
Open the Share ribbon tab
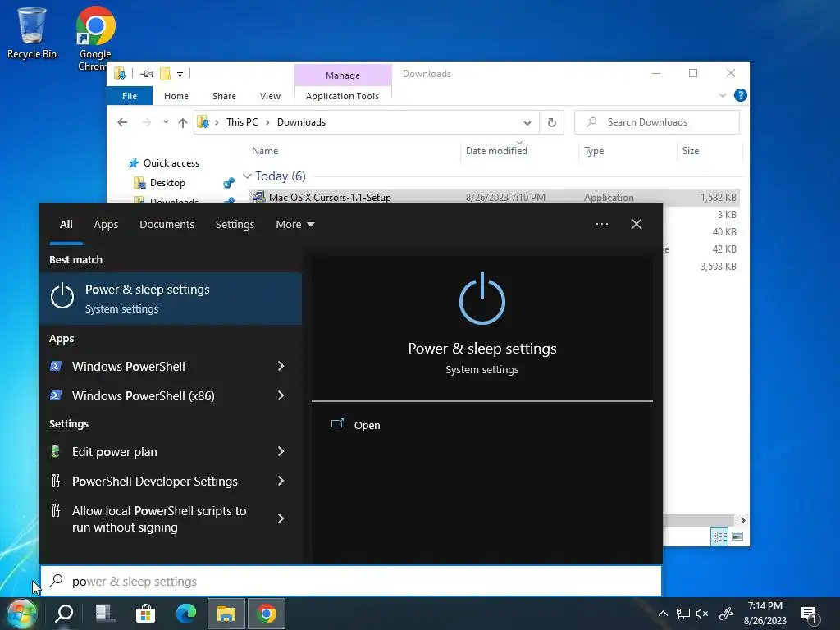[224, 96]
